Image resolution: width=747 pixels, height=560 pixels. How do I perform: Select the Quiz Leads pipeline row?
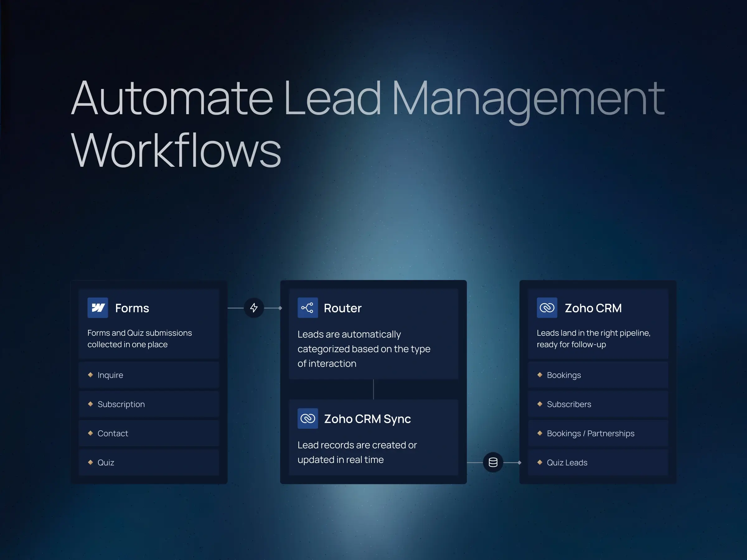(x=598, y=462)
